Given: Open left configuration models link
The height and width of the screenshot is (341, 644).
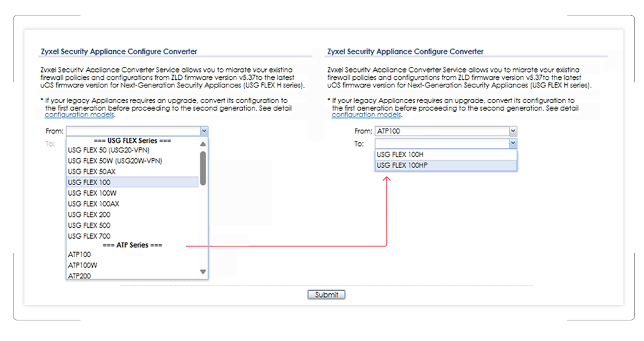Looking at the screenshot, I should click(79, 115).
